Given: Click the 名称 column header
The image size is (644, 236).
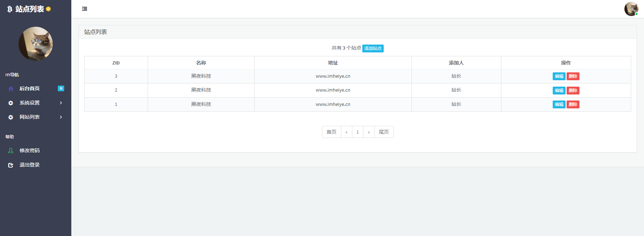Looking at the screenshot, I should (x=201, y=63).
